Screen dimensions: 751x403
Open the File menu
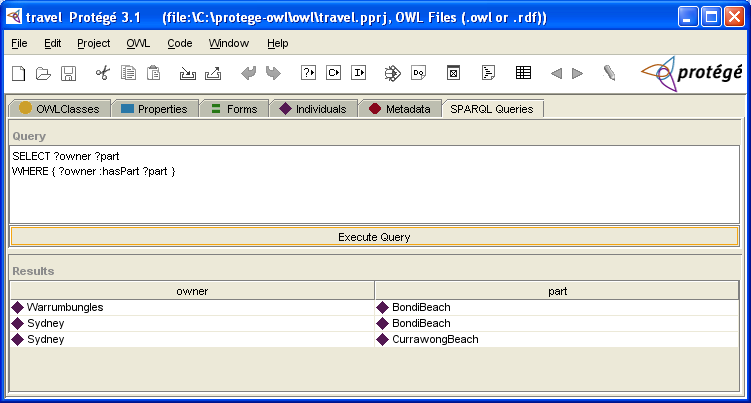pos(19,43)
